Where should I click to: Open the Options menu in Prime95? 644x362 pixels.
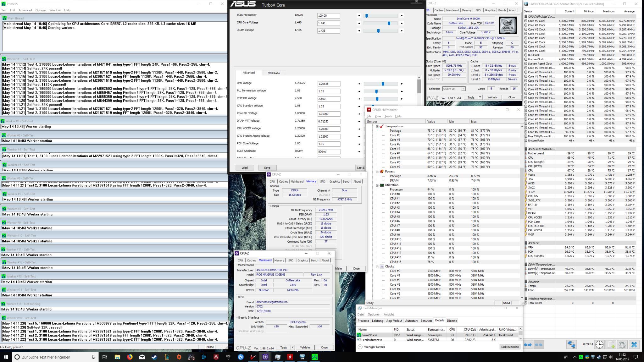[x=41, y=10]
